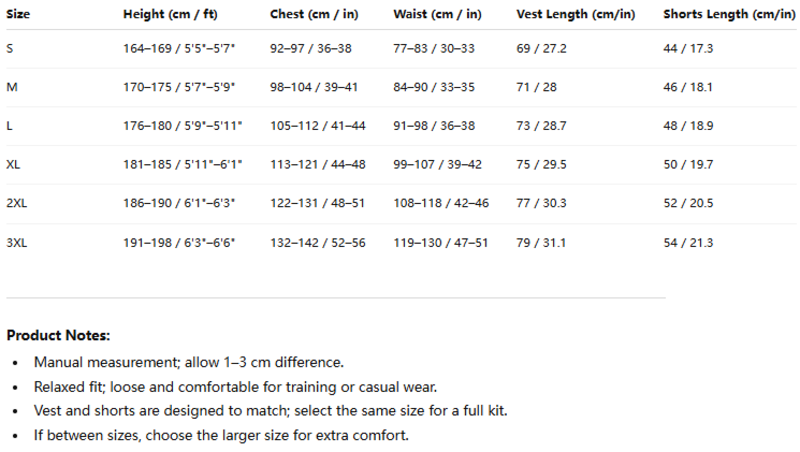Select the 2XL size label
The width and height of the screenshot is (800, 452).
pyautogui.click(x=16, y=203)
